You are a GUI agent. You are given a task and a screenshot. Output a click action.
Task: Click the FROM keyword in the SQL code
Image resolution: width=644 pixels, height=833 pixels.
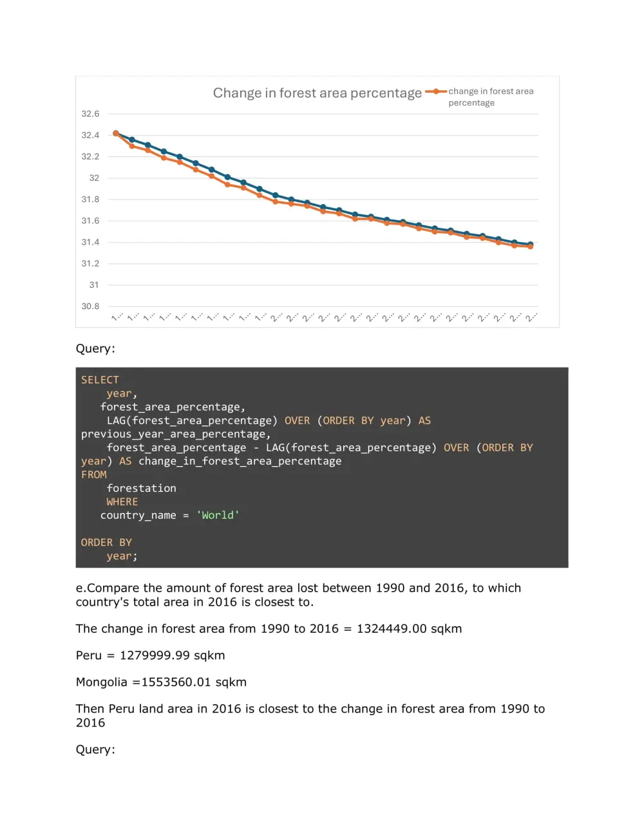coord(94,474)
